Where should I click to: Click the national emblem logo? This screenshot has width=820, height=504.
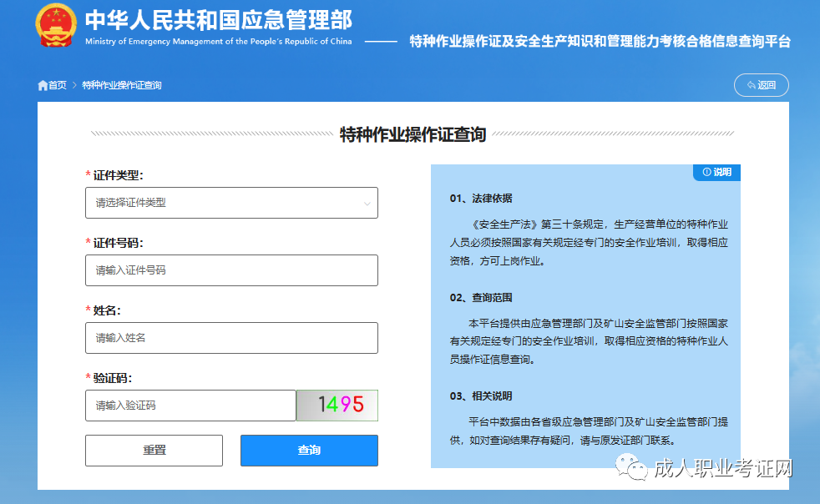[x=56, y=25]
